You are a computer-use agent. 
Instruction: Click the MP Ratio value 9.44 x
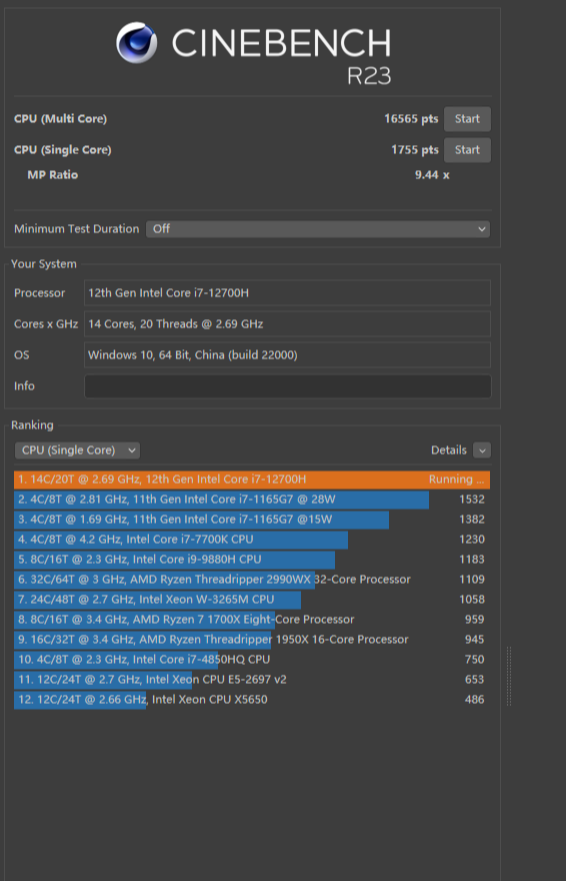click(x=432, y=175)
